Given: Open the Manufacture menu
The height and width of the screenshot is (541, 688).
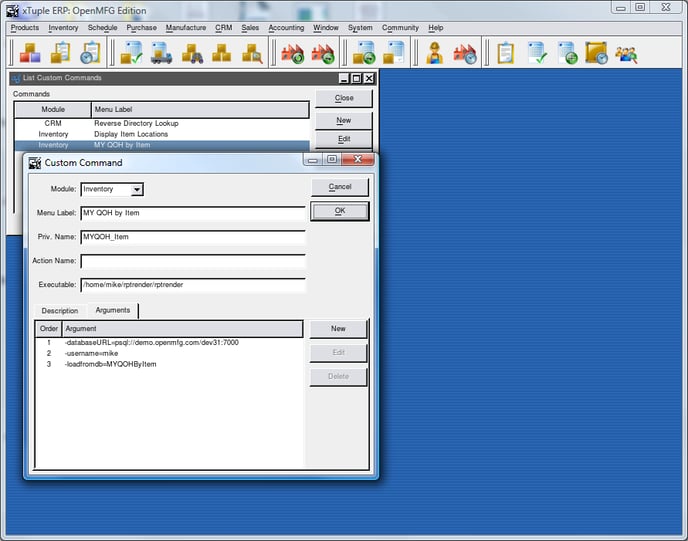Looking at the screenshot, I should click(186, 28).
